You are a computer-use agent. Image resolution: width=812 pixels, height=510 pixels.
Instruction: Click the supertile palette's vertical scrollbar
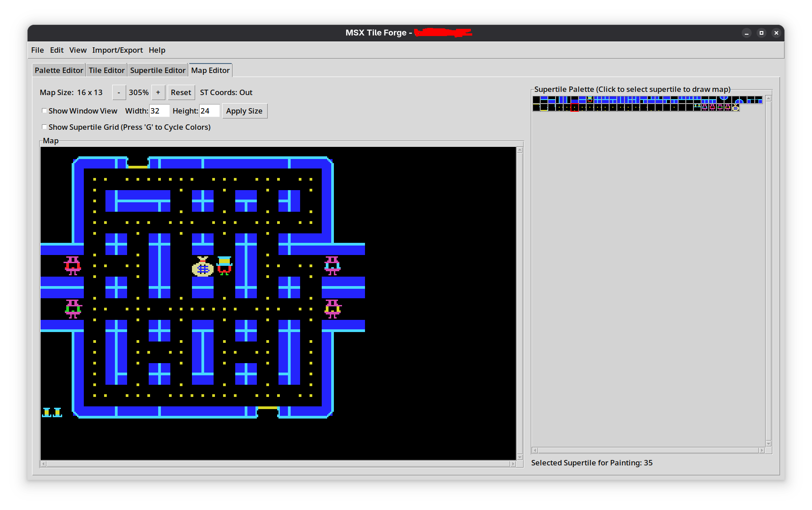pyautogui.click(x=769, y=271)
